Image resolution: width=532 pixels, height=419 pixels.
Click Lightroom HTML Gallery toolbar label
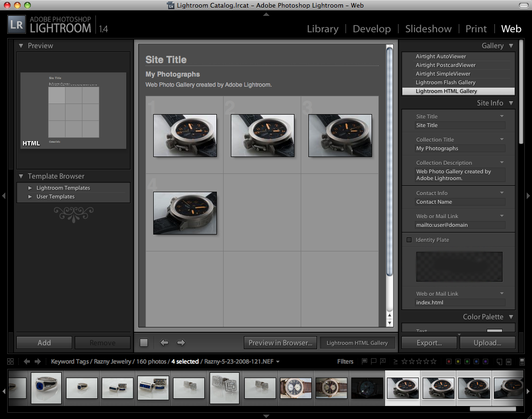coord(357,343)
